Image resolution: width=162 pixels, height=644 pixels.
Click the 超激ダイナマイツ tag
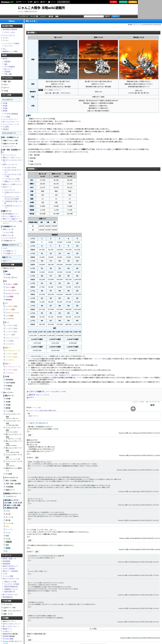click(x=33, y=416)
